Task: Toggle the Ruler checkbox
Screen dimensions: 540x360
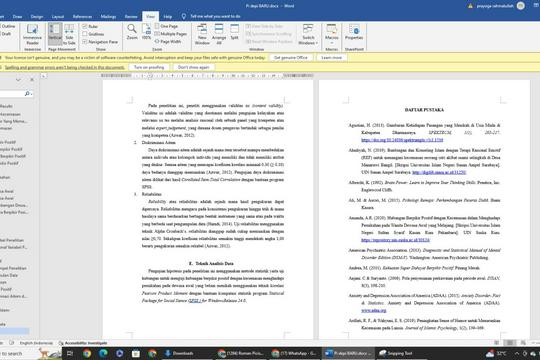Action: point(85,26)
